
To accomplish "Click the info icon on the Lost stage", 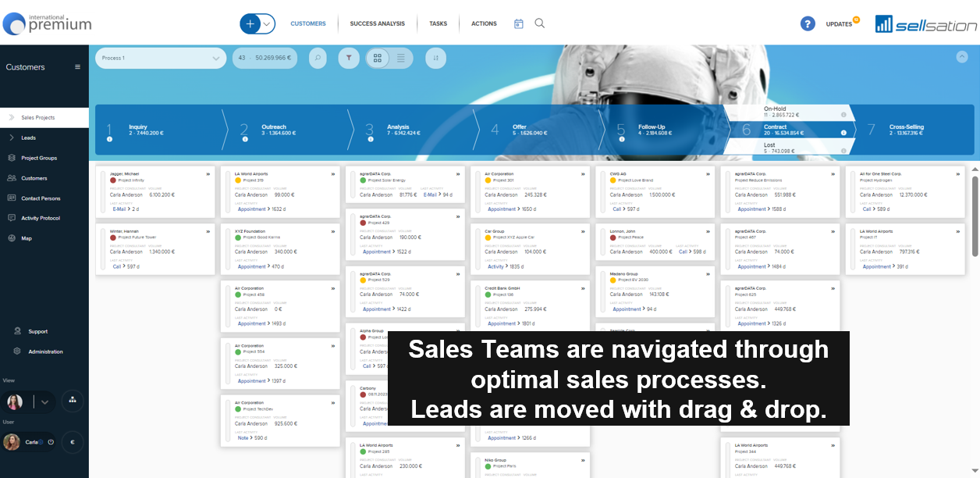I will pyautogui.click(x=843, y=151).
